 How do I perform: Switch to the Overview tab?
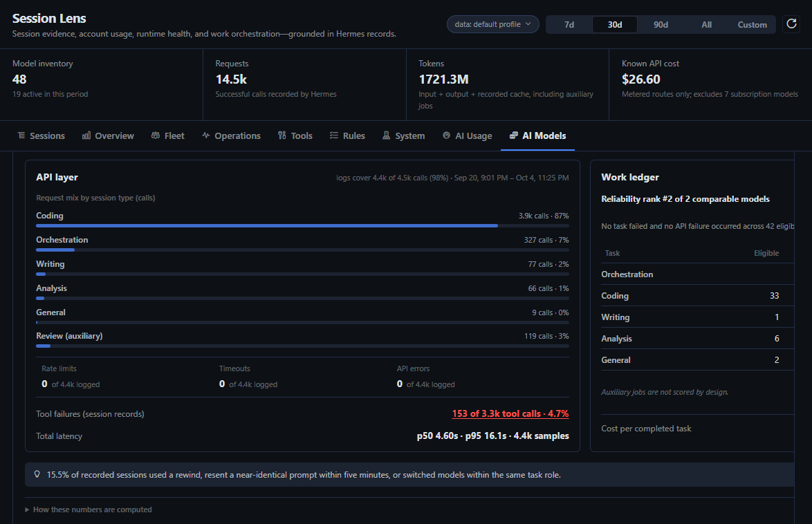click(108, 135)
